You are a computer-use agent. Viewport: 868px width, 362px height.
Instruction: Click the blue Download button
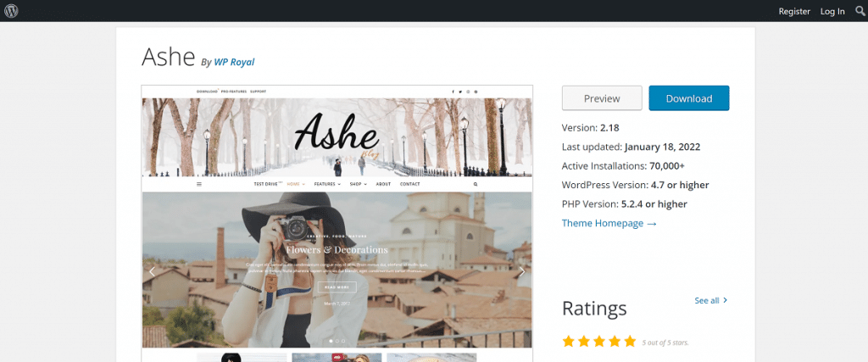click(x=688, y=98)
